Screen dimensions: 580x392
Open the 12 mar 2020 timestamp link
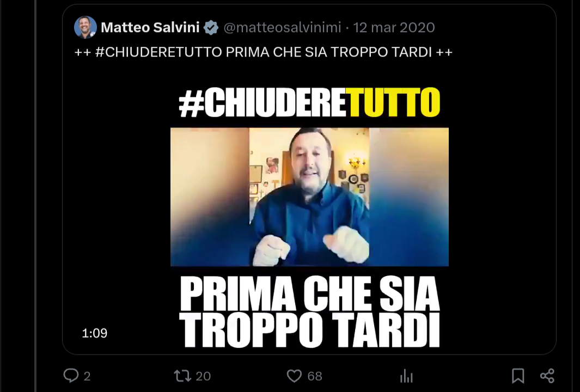[394, 27]
